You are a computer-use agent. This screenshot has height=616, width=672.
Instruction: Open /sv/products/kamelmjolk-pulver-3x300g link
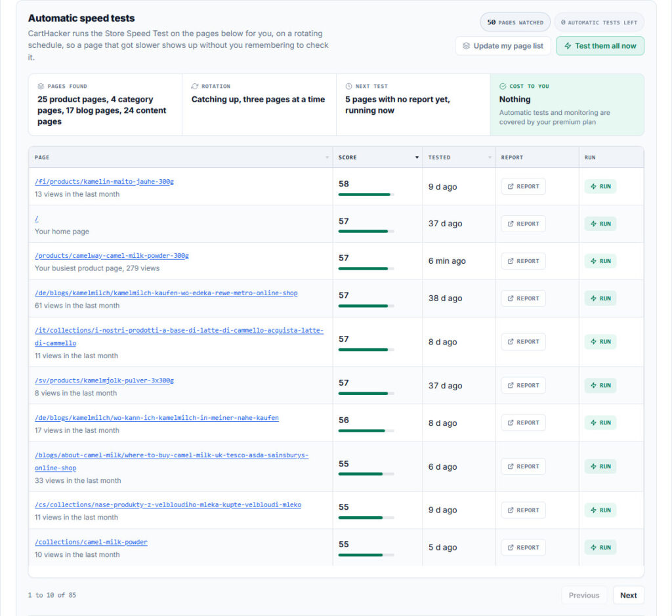[x=104, y=380]
